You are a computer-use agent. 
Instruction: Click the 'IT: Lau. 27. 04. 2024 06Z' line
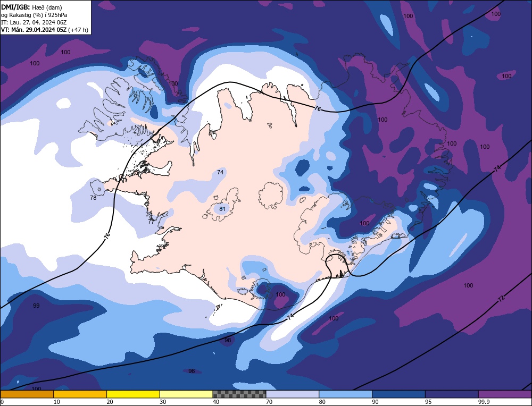pyautogui.click(x=34, y=22)
